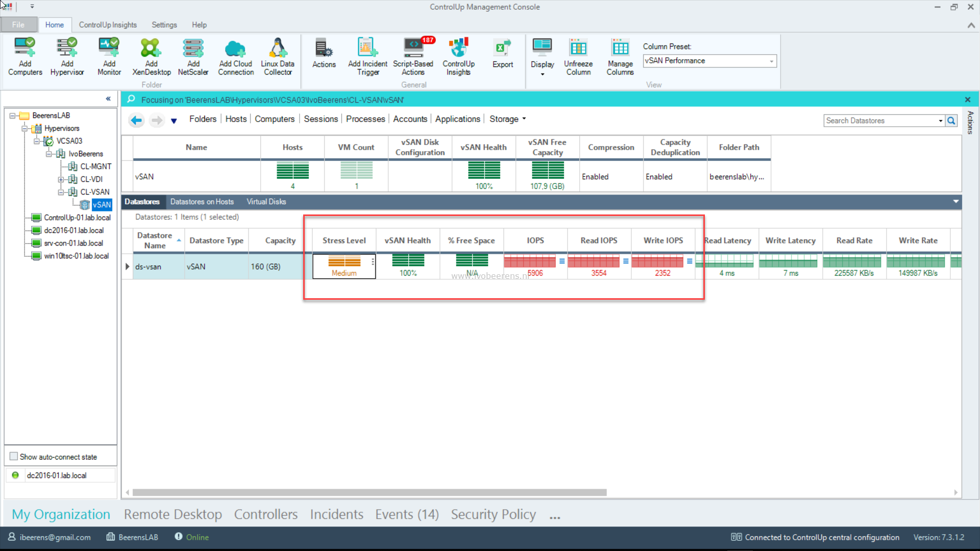Open the Actions ribbon button
Viewport: 980px width, 551px height.
324,53
